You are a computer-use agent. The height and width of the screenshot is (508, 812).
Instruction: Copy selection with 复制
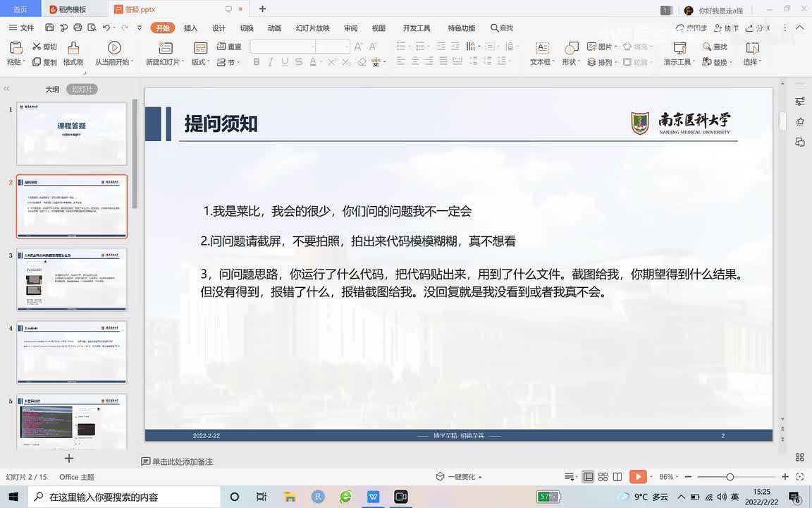pos(44,62)
